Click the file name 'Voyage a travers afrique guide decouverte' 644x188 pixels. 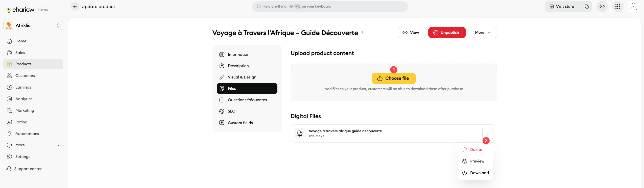click(345, 131)
